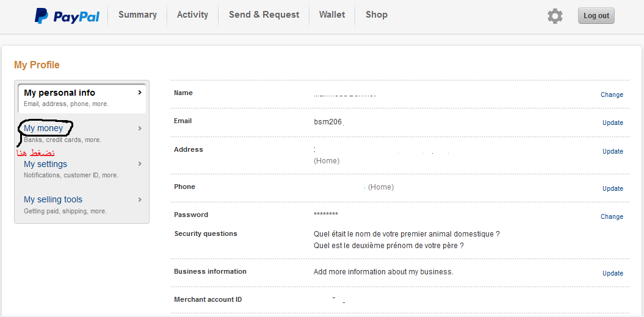Screen dimensions: 644x317
Task: Click 'Notifications, customer ID, more.' description
Action: [x=71, y=175]
